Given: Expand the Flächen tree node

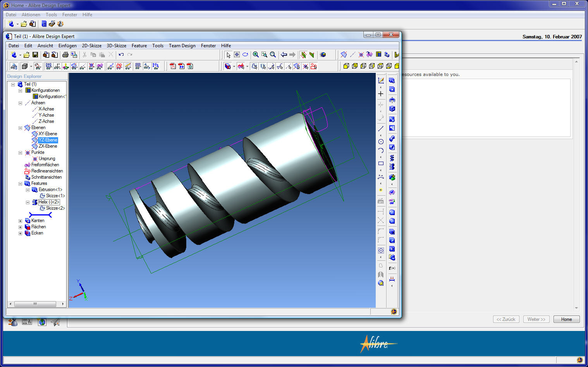Looking at the screenshot, I should click(20, 227).
